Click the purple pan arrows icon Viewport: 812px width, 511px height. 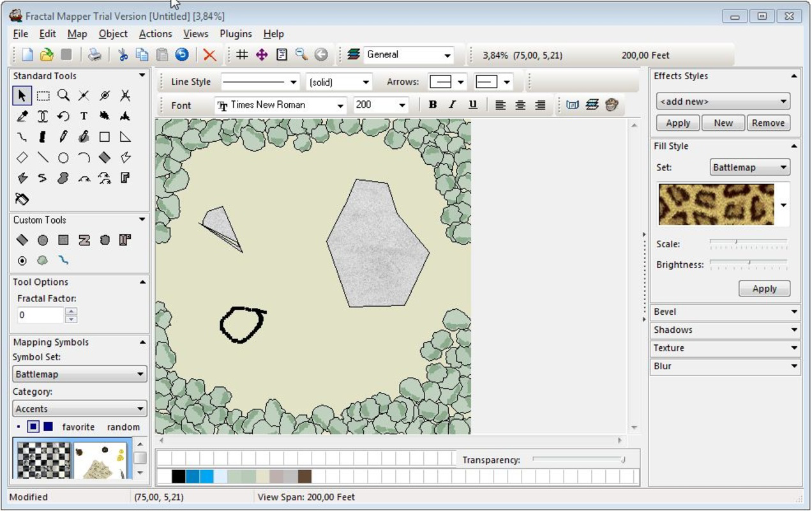click(x=262, y=55)
